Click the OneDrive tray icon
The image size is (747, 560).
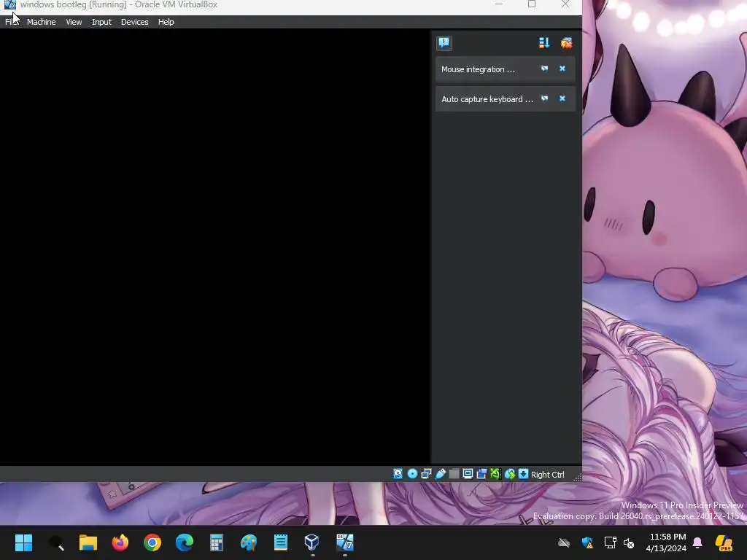564,542
